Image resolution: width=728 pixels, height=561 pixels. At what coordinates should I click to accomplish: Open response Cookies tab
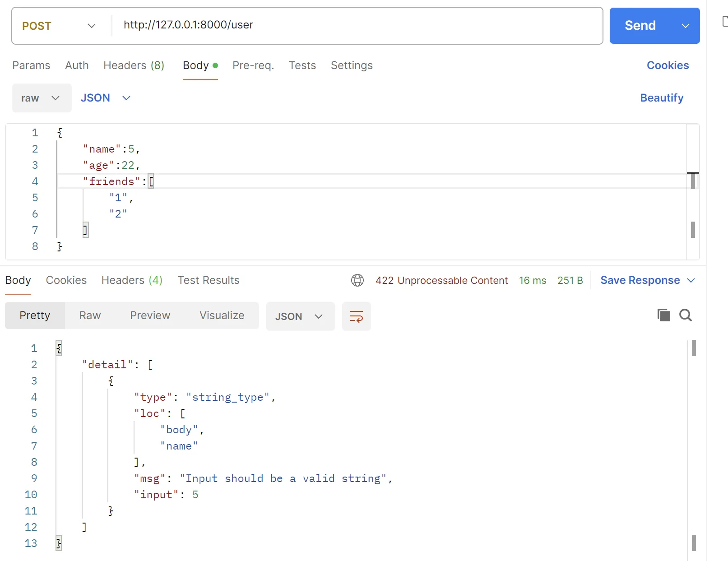[66, 280]
